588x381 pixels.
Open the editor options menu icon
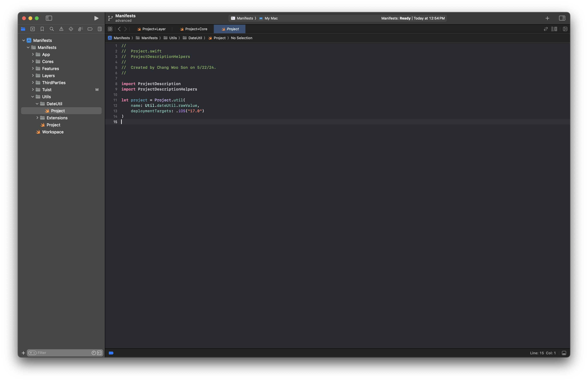554,29
